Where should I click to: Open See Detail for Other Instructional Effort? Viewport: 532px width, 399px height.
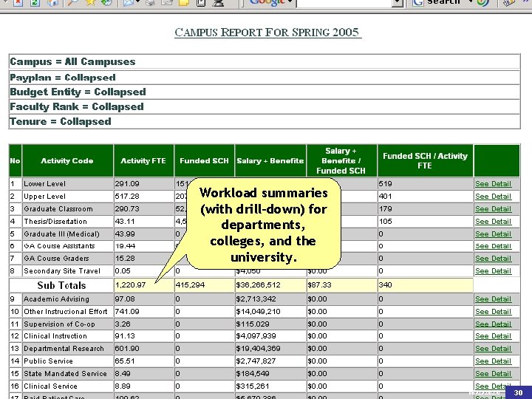pyautogui.click(x=493, y=312)
